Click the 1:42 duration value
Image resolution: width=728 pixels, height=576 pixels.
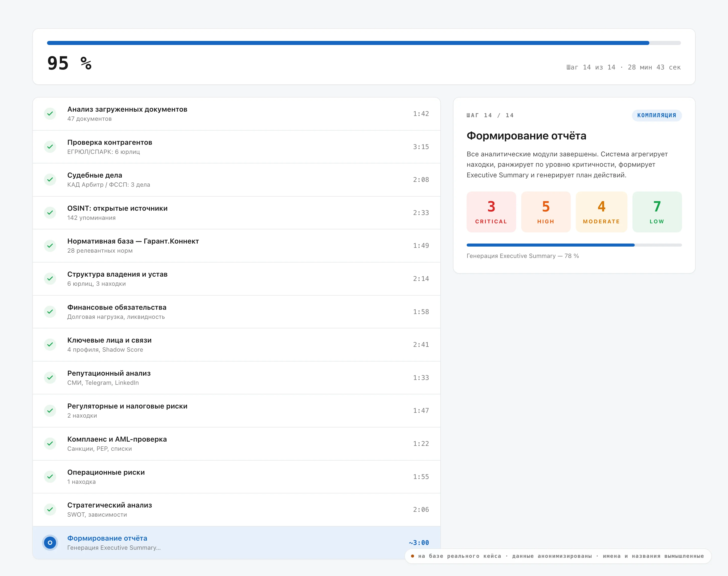(421, 114)
